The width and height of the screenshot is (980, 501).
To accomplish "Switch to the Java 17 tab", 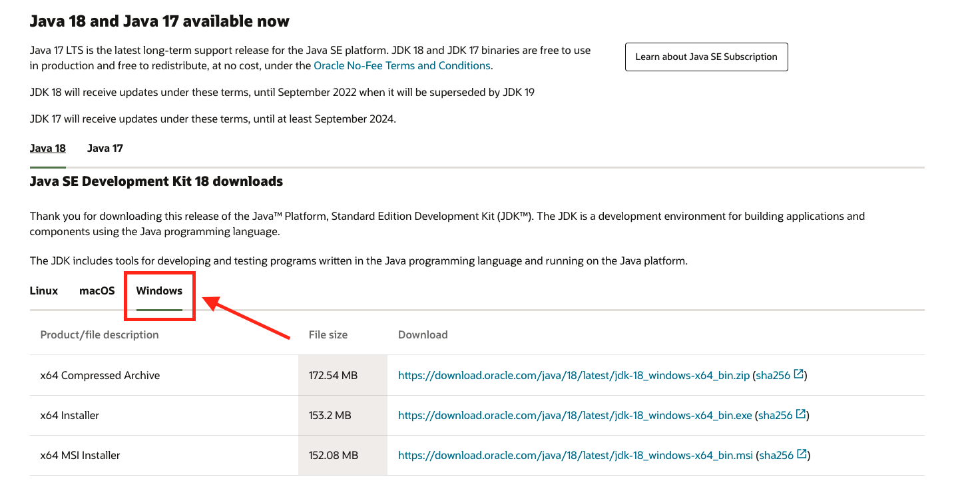I will tap(105, 148).
